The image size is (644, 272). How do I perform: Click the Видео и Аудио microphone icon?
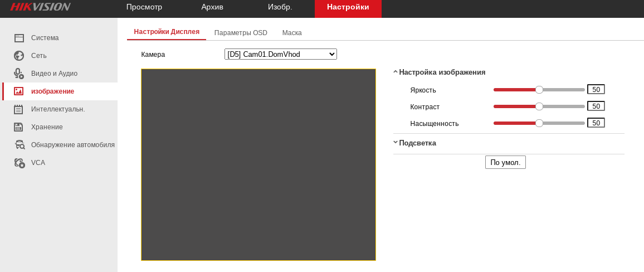click(x=19, y=74)
